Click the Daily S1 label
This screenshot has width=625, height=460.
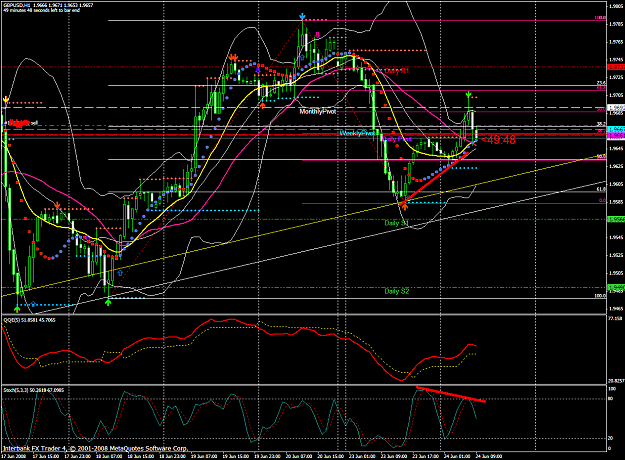click(397, 223)
